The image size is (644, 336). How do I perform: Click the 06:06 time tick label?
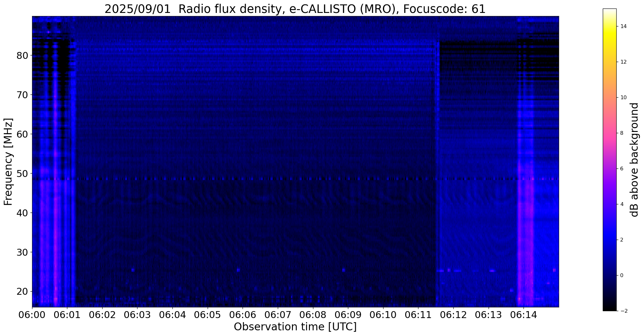243,315
